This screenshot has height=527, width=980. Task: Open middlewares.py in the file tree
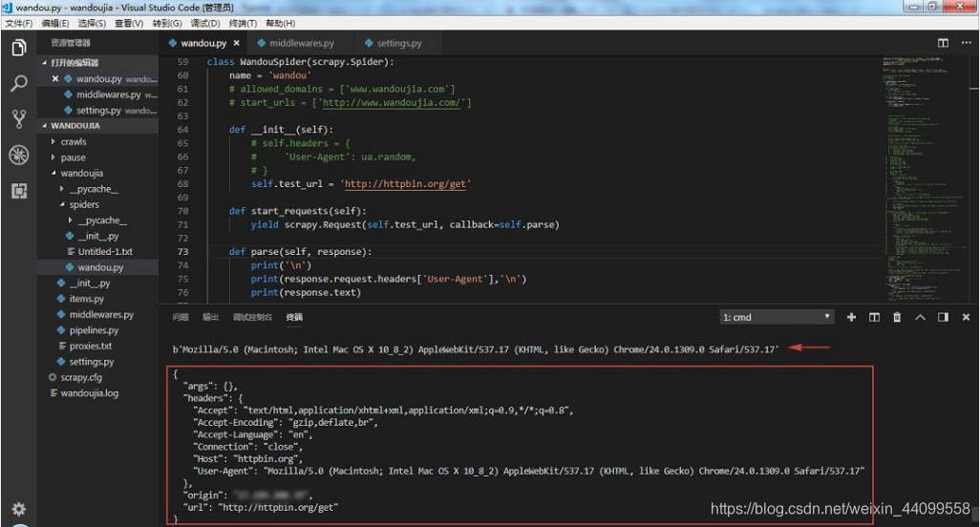(x=97, y=314)
